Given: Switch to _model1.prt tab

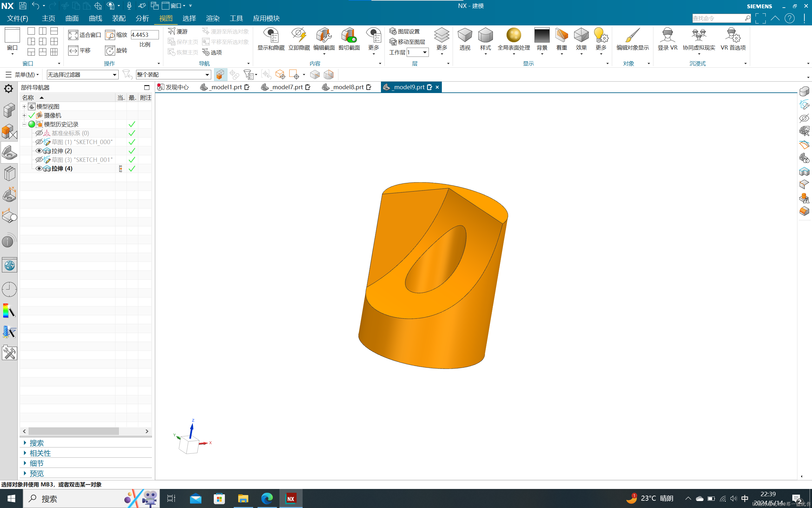Looking at the screenshot, I should tap(225, 87).
